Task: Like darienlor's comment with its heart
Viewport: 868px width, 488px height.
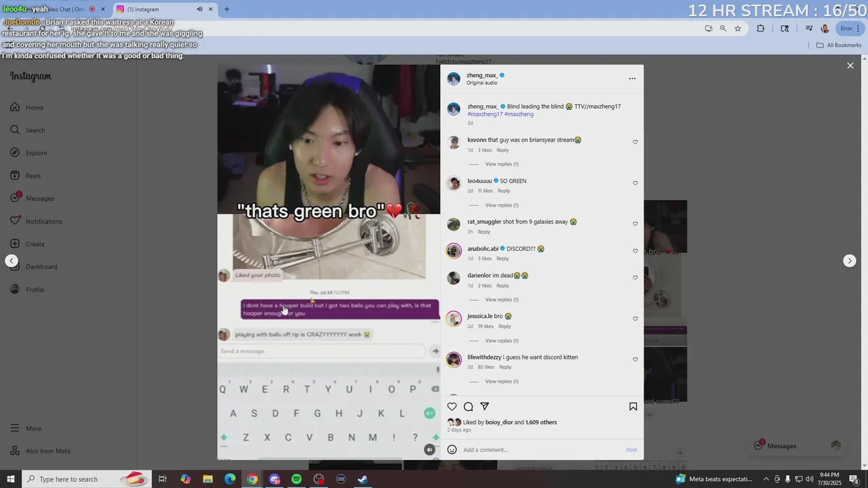Action: (x=635, y=278)
